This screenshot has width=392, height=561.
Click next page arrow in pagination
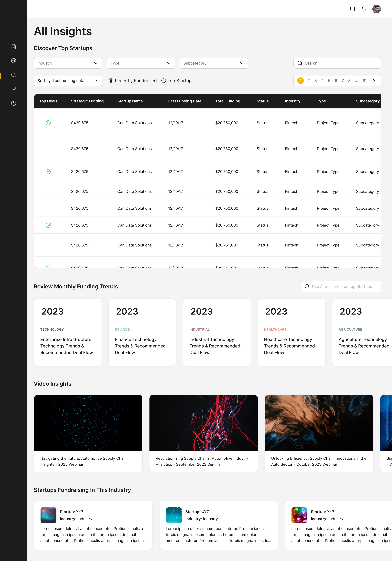[x=374, y=81]
